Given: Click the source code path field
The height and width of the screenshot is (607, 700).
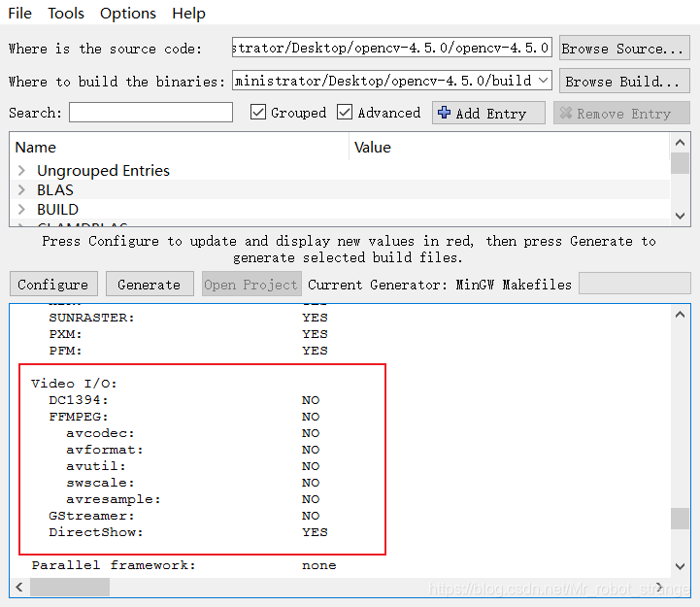Looking at the screenshot, I should (x=391, y=48).
